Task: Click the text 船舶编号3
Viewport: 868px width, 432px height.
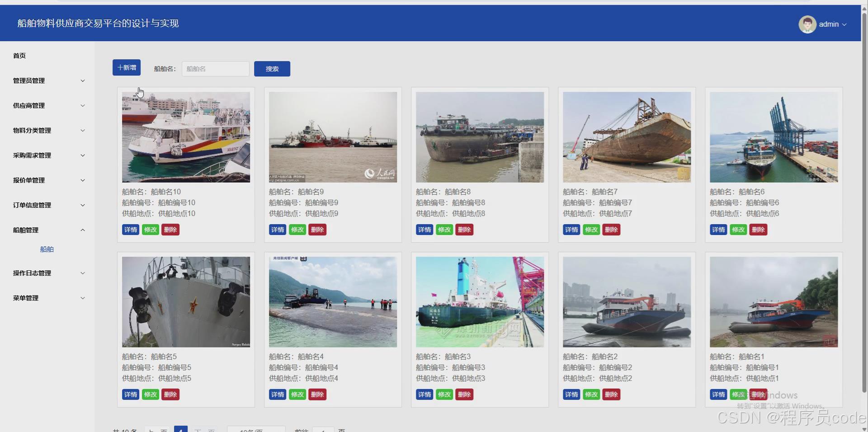Action: click(x=468, y=367)
